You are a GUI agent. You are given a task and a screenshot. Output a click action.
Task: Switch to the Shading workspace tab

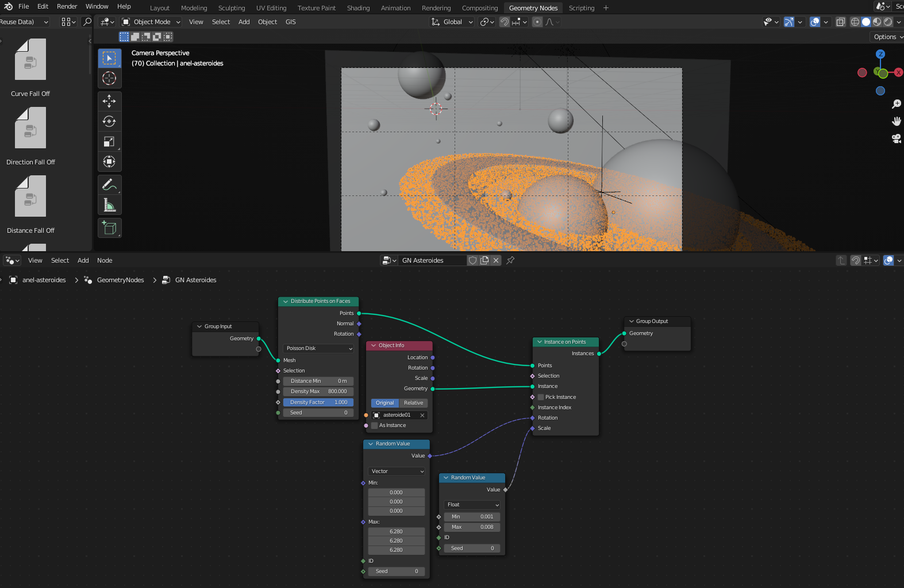point(358,8)
